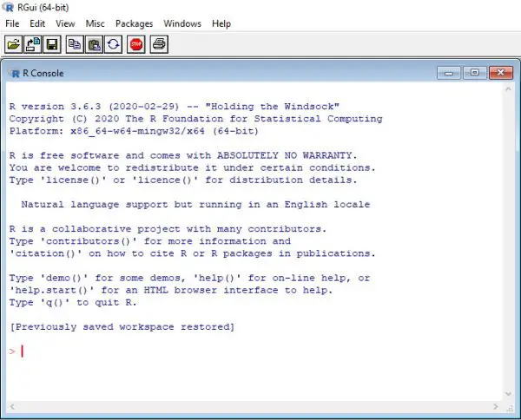Click the "Natural language support" line
Viewport: 521px width, 420px height.
[195, 205]
